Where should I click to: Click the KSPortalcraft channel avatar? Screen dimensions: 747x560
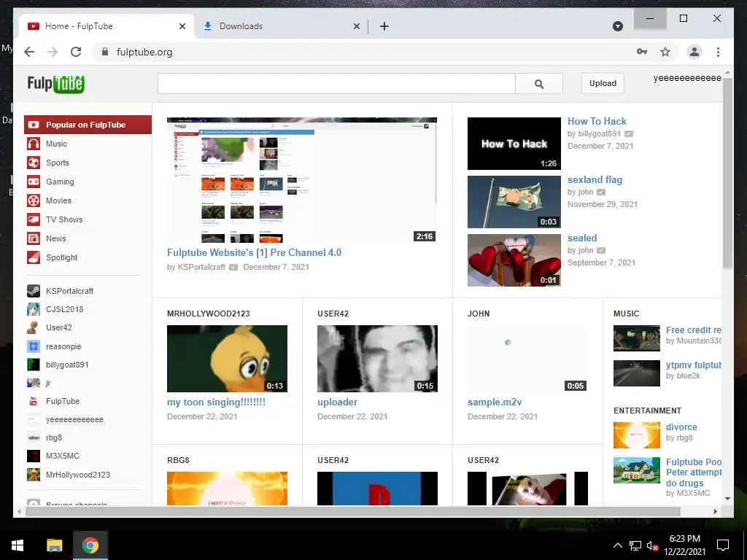[34, 291]
